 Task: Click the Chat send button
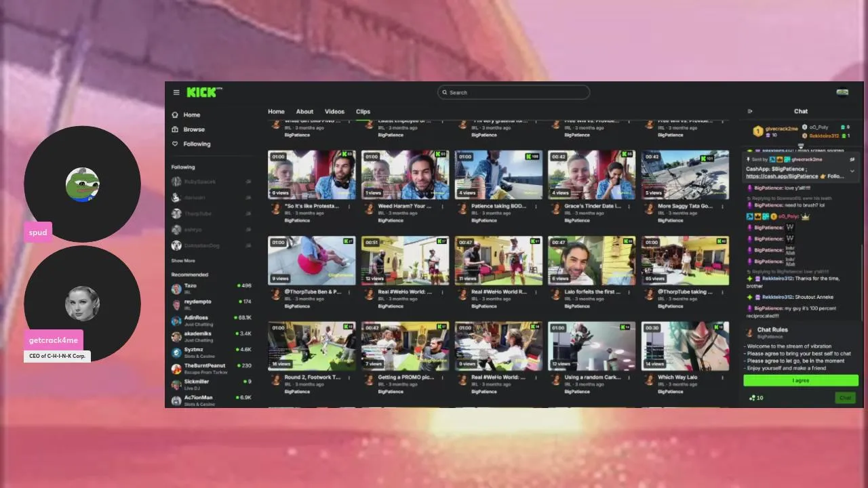[845, 398]
